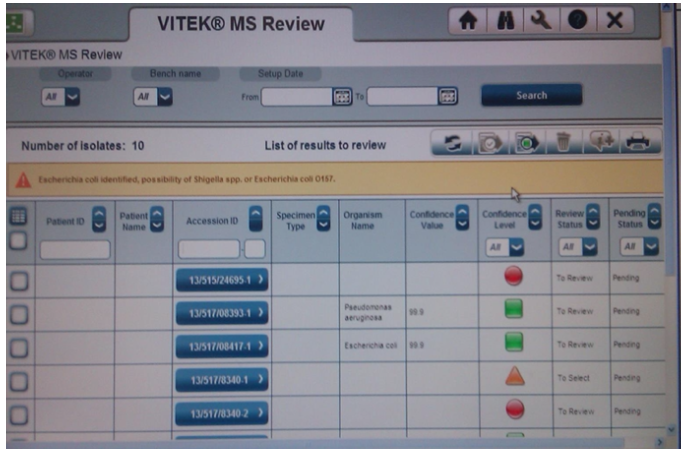Open the Setup Date From calendar icon
Viewport: 684px width, 449px height.
coord(342,96)
